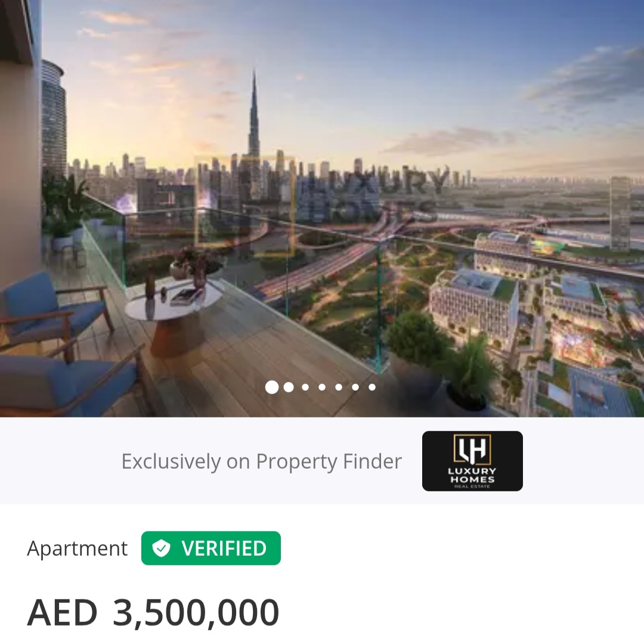Click the green VERIFIED badge text
This screenshot has height=644, width=644.
tap(224, 549)
